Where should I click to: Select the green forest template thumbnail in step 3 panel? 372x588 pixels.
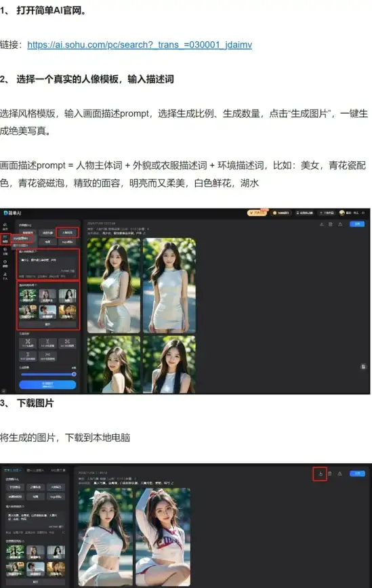click(x=15, y=551)
